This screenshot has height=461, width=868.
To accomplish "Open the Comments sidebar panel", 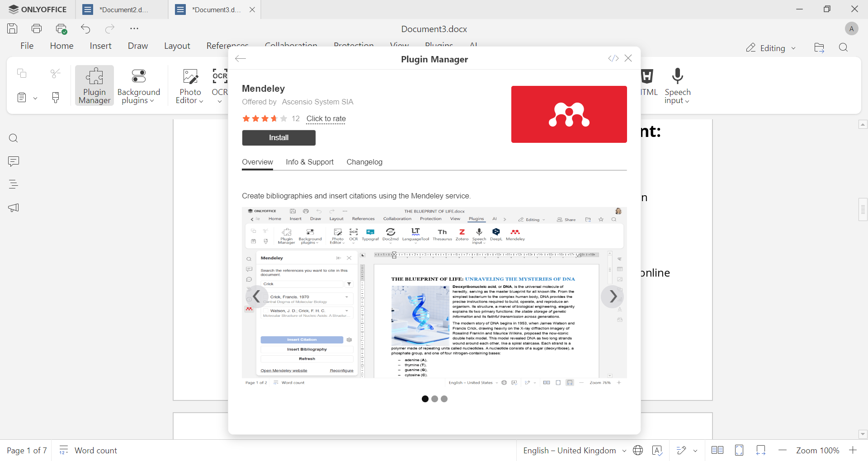I will tap(14, 161).
